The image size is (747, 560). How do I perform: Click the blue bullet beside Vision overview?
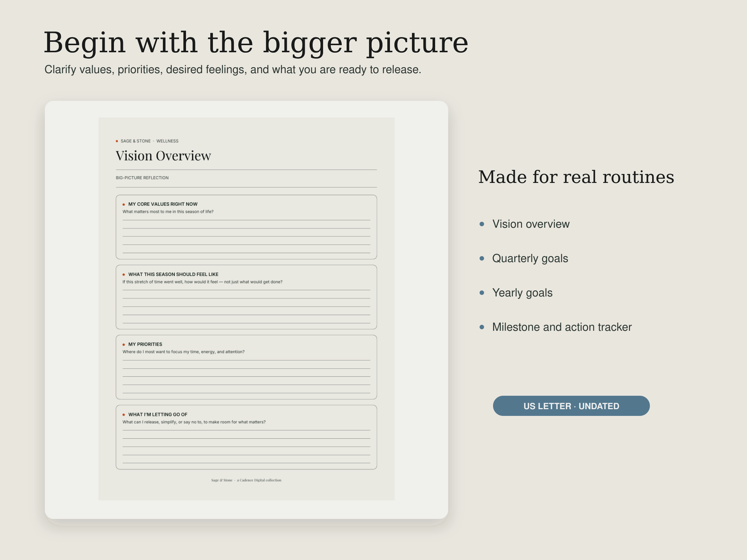tap(482, 224)
